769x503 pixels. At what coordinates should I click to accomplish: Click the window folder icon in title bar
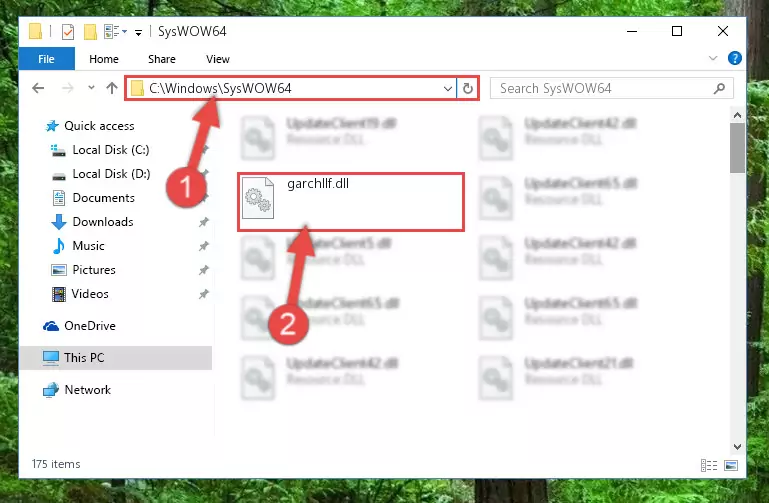point(35,31)
